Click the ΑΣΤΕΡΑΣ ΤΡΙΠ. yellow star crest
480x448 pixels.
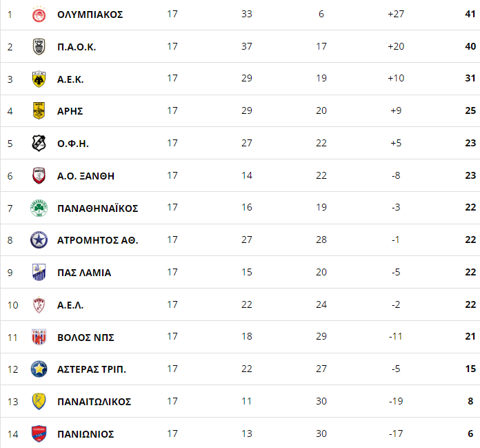pyautogui.click(x=39, y=369)
